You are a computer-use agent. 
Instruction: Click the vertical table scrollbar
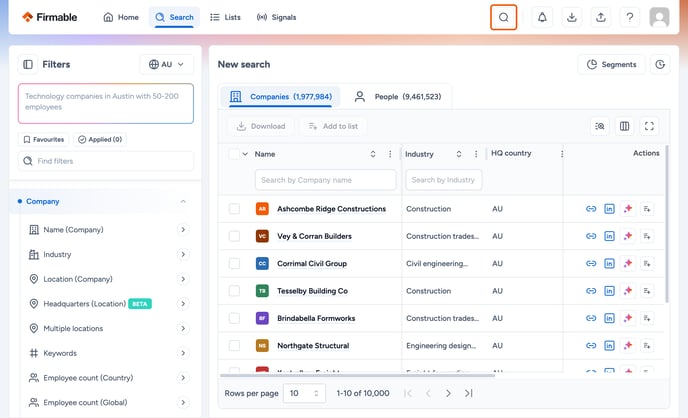[x=666, y=224]
